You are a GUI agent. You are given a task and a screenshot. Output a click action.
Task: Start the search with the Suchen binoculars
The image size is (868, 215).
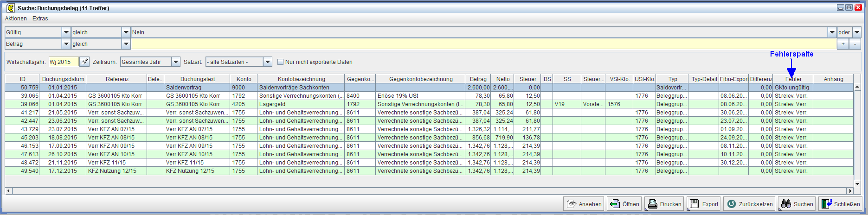(797, 204)
